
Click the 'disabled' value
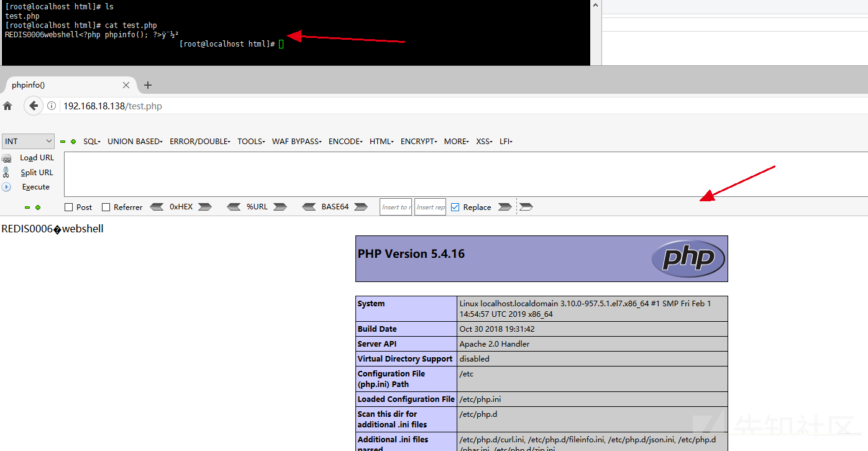[x=475, y=359]
